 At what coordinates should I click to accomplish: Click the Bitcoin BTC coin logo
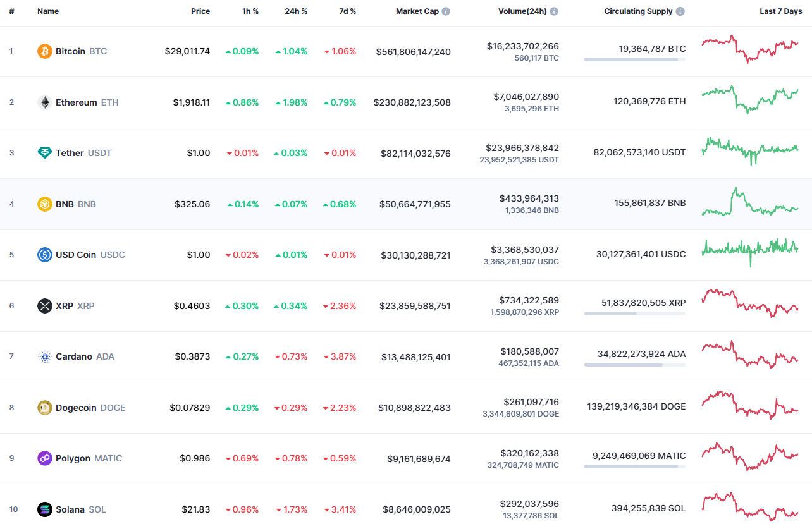(44, 51)
